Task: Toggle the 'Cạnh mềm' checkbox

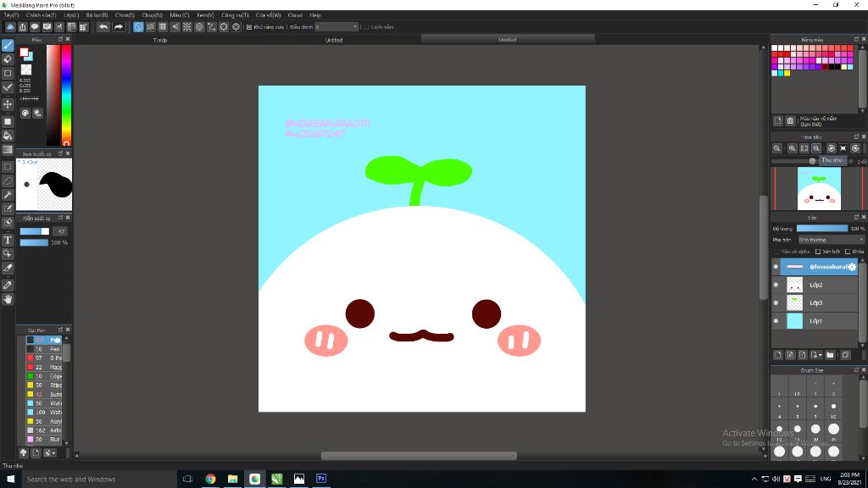Action: coord(366,26)
